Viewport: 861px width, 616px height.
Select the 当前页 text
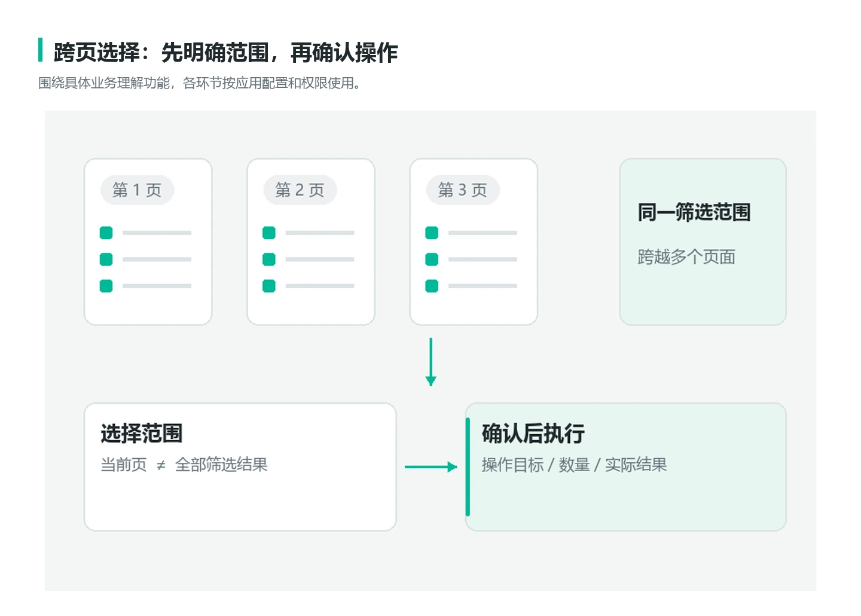[124, 465]
